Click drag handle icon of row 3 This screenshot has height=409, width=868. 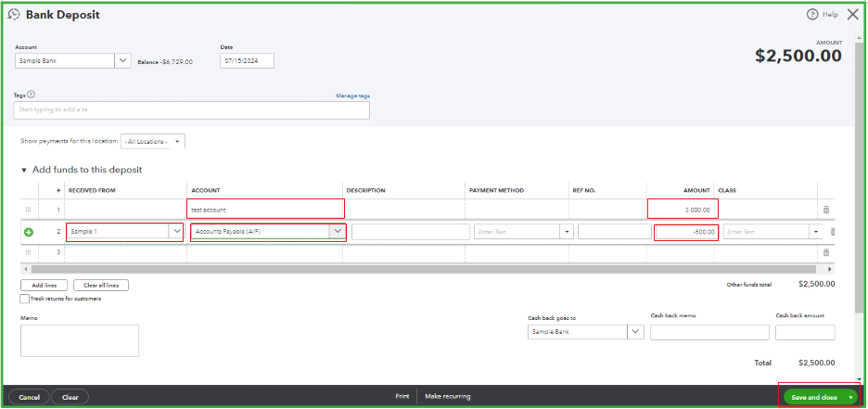click(x=29, y=252)
